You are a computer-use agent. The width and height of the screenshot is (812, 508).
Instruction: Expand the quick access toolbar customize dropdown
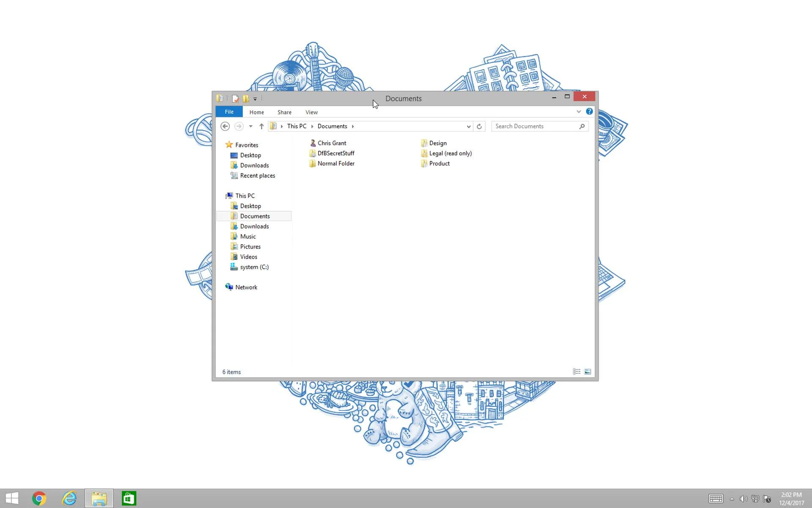pos(255,99)
